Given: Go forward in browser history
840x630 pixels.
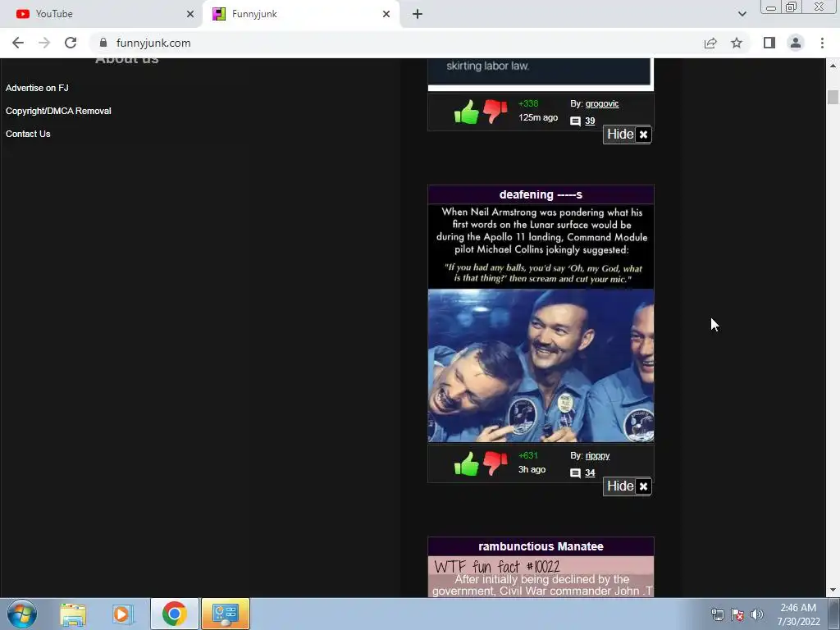Looking at the screenshot, I should click(44, 43).
